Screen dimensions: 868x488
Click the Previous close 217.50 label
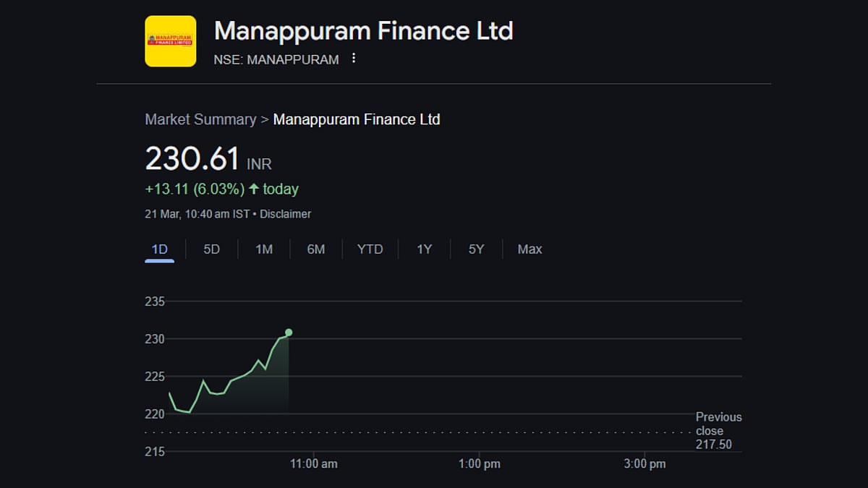tap(719, 431)
